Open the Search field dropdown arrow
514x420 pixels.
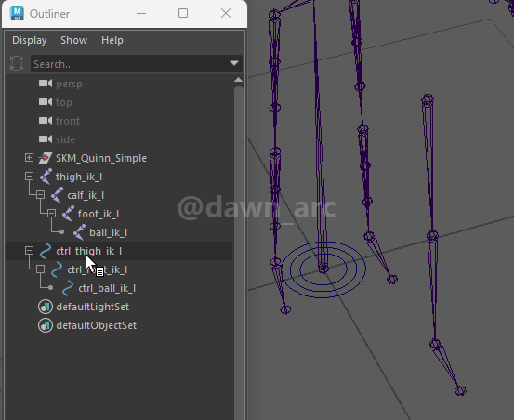click(x=234, y=63)
